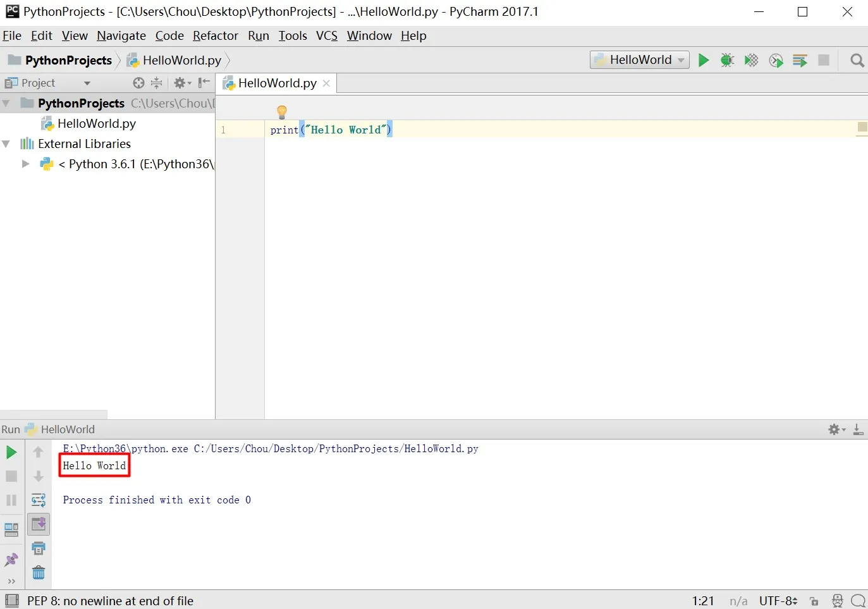
Task: Click the notifications bubble in status bar
Action: click(858, 601)
